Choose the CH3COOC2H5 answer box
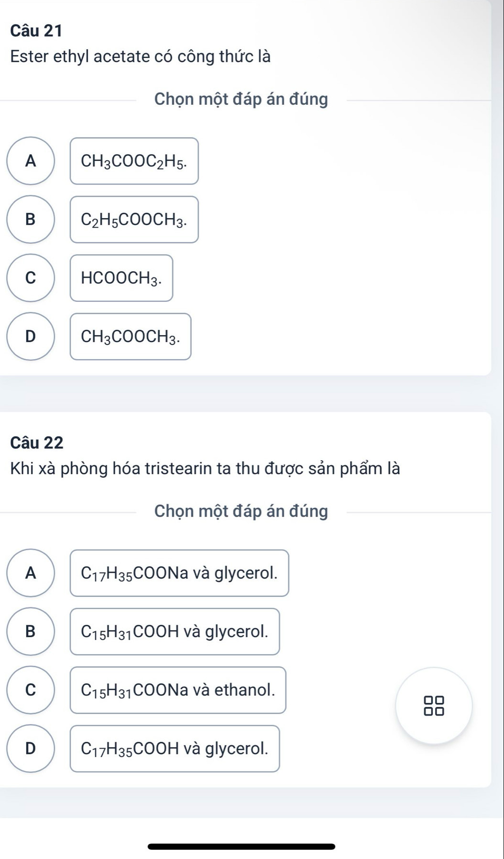This screenshot has height=859, width=504. pos(134,161)
